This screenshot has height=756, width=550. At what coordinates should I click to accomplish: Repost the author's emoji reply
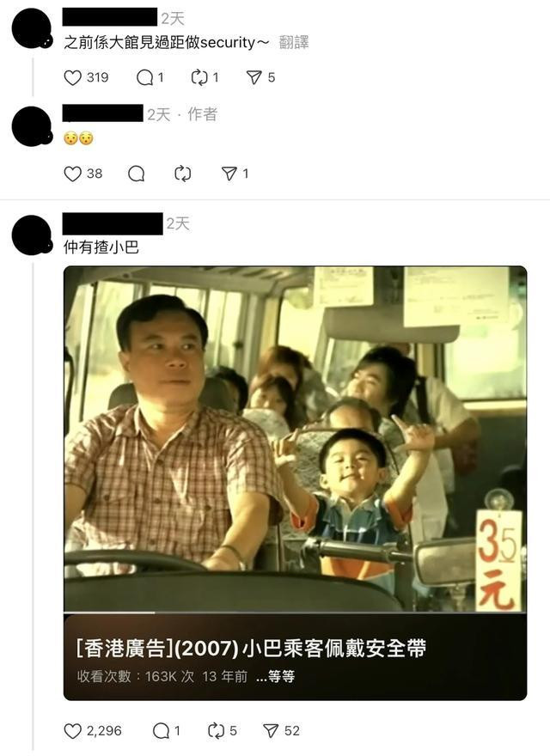click(183, 174)
